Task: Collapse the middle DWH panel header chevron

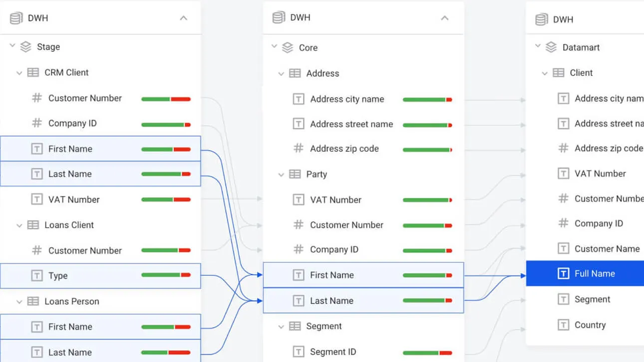Action: pos(445,18)
